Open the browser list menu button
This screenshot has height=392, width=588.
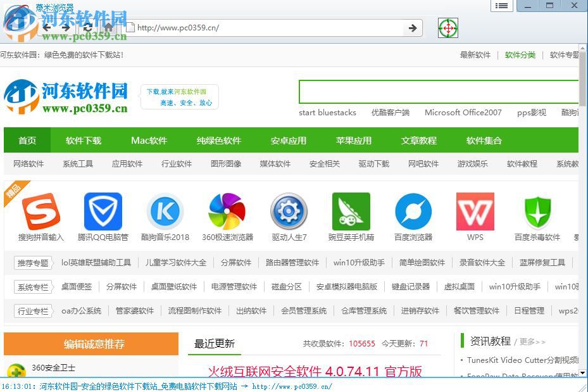click(x=501, y=6)
